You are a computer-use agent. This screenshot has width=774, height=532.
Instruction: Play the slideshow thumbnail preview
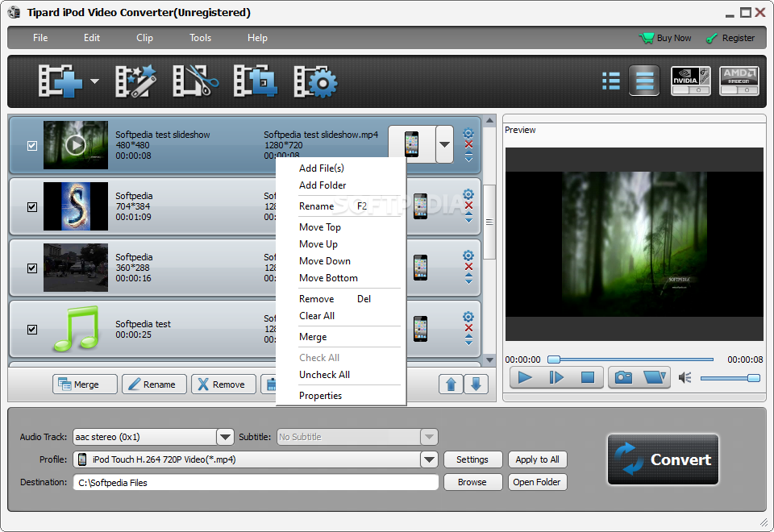76,145
